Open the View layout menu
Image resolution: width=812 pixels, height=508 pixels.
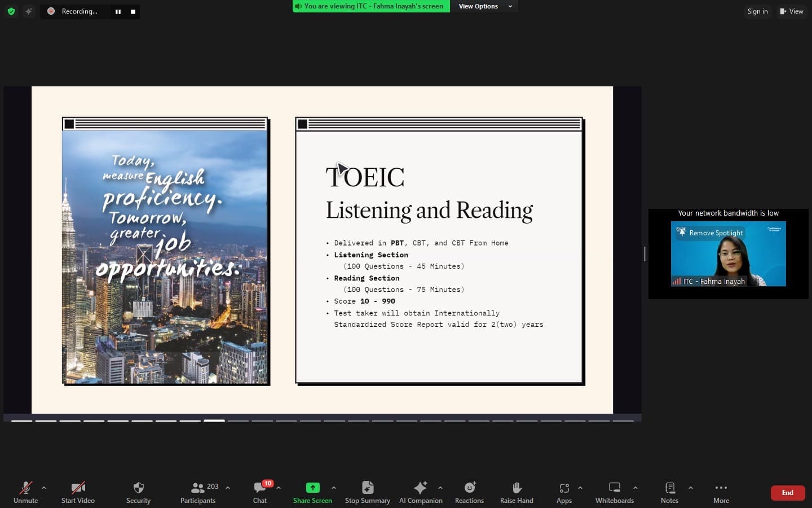click(x=792, y=11)
